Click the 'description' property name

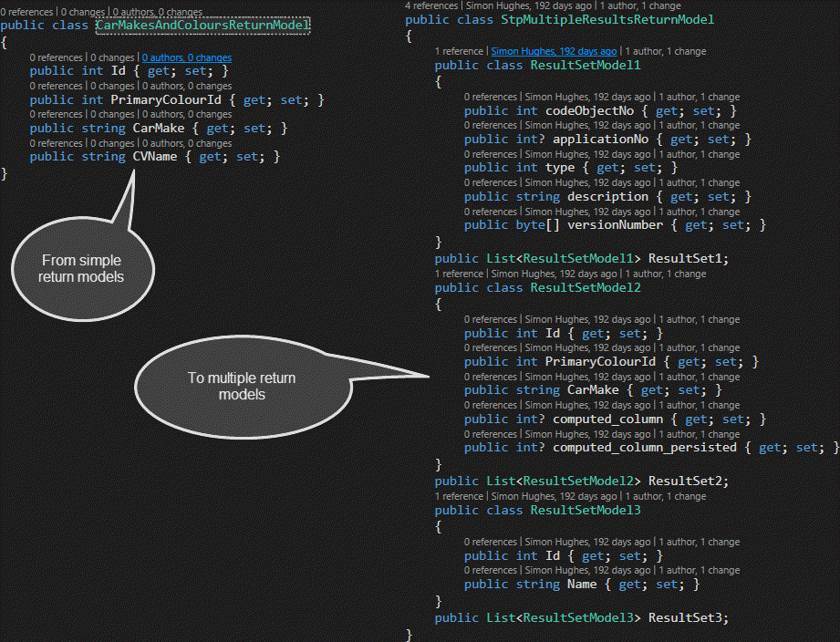coord(608,196)
